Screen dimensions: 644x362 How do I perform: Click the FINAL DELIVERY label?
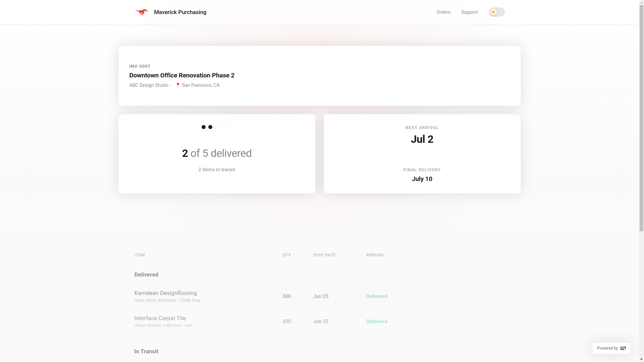coord(422,170)
